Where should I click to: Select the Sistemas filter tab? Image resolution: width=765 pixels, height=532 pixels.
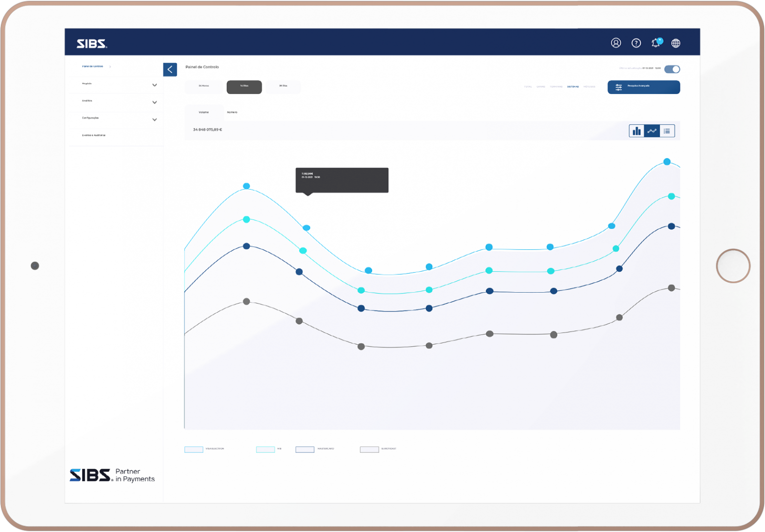pos(573,87)
